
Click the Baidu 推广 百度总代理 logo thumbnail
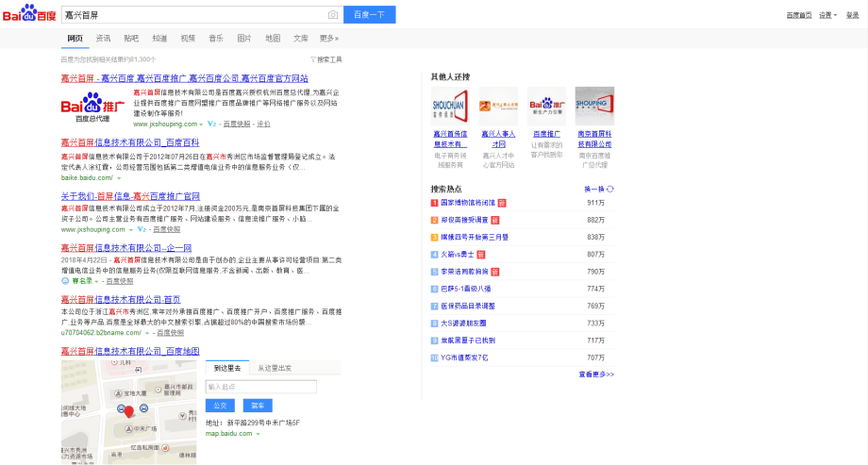(x=92, y=107)
